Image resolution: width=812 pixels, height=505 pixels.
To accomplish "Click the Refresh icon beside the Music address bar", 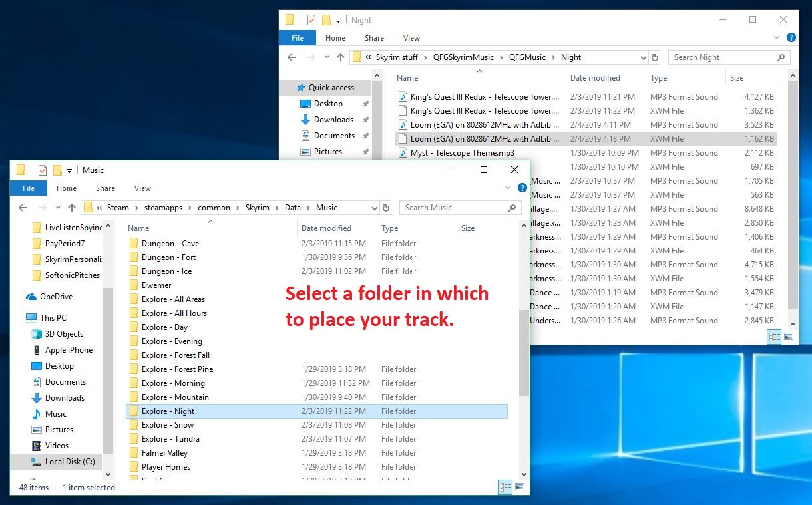I will pyautogui.click(x=387, y=207).
